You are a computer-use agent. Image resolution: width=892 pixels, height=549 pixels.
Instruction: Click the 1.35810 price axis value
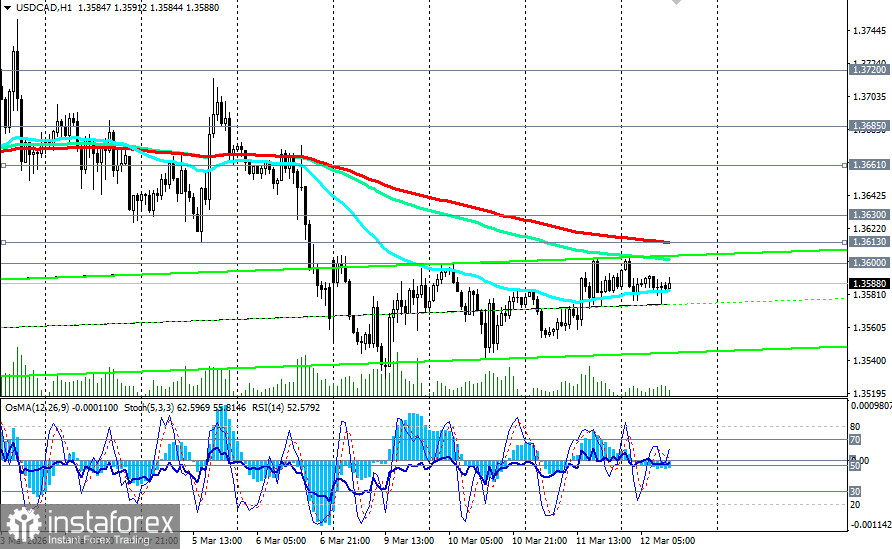click(x=870, y=294)
